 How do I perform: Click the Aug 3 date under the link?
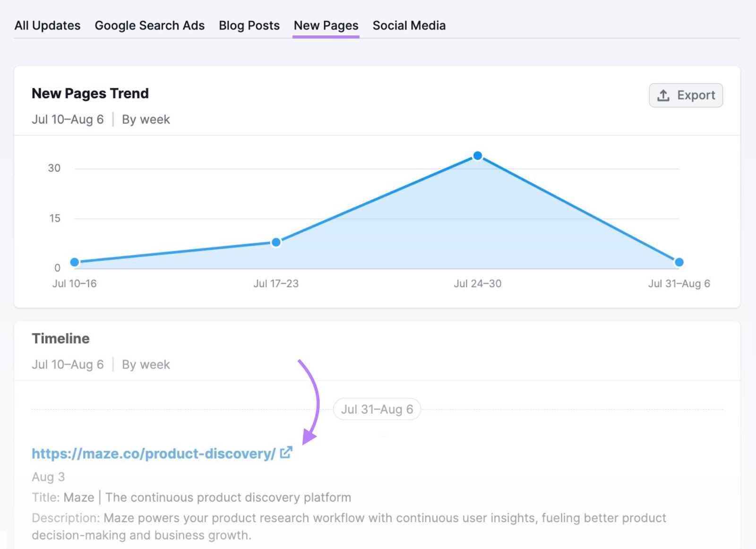[48, 477]
